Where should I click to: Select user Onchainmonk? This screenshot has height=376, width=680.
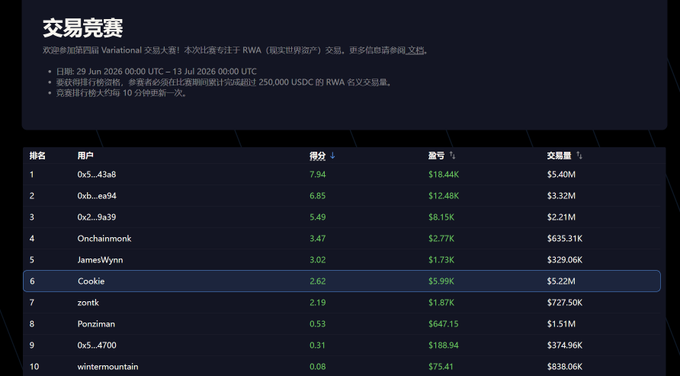tap(105, 238)
